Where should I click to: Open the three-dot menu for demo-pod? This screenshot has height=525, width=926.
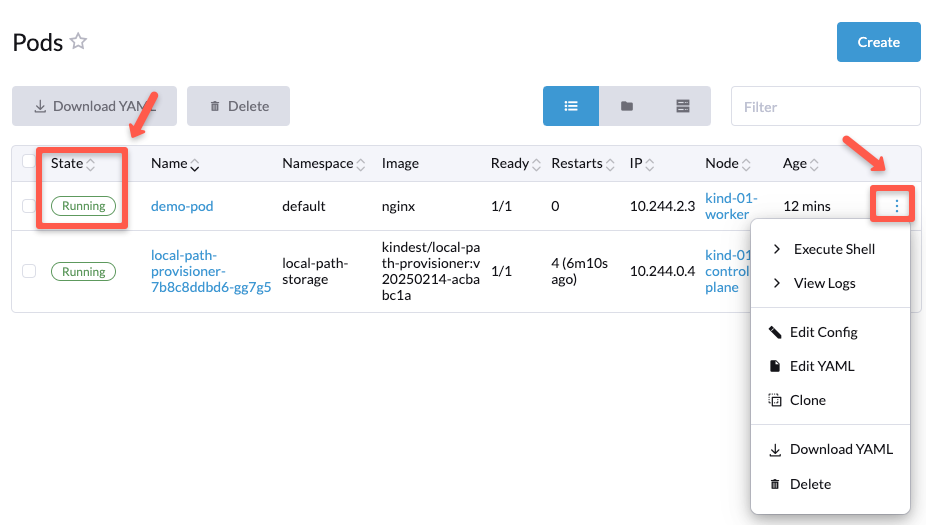pos(897,206)
